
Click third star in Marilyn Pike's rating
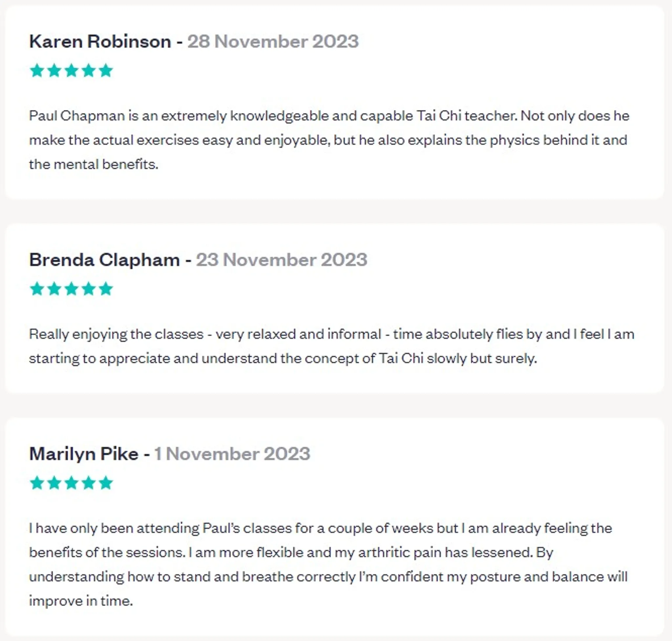(72, 483)
